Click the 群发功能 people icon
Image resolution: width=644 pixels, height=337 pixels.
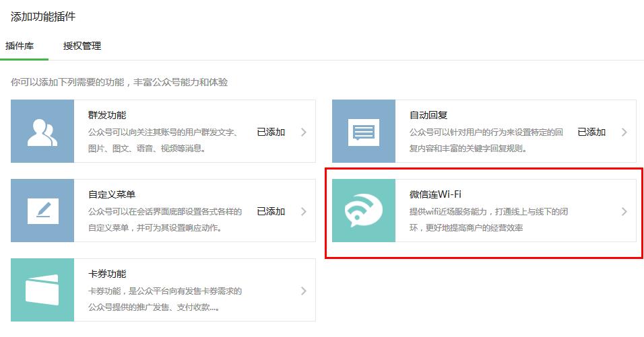coord(42,131)
